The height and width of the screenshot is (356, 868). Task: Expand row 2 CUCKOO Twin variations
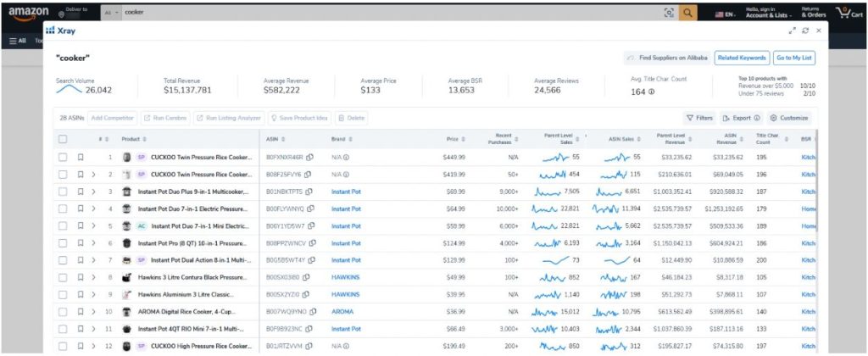click(x=93, y=175)
